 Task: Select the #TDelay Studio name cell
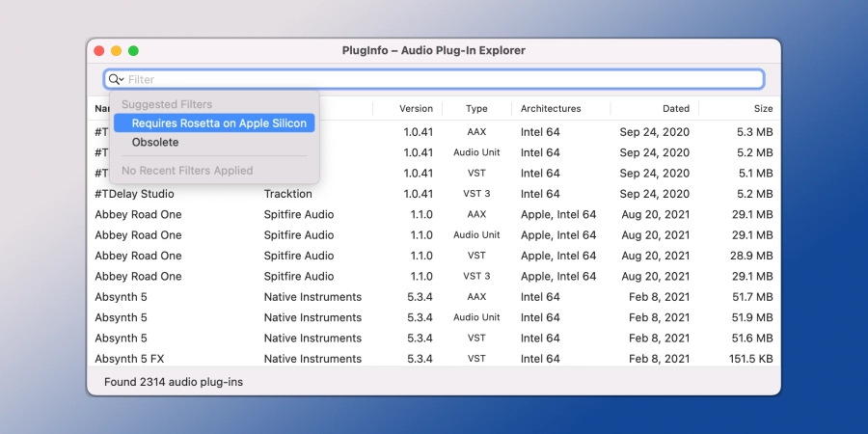point(134,194)
